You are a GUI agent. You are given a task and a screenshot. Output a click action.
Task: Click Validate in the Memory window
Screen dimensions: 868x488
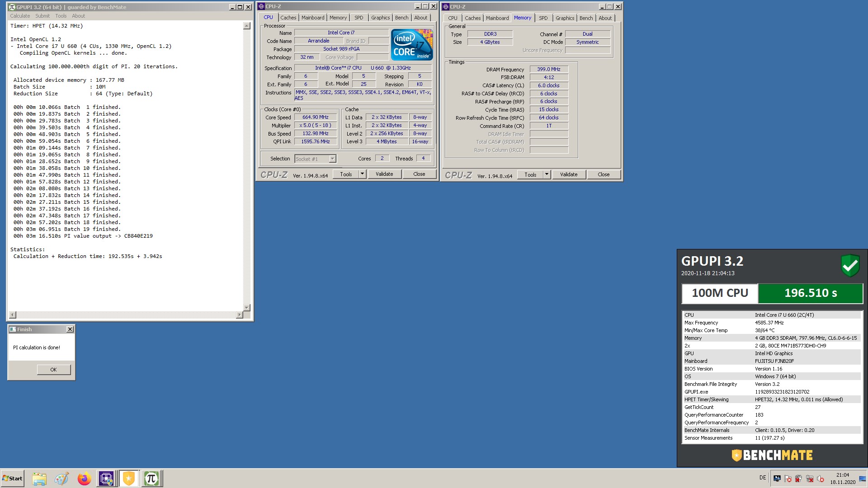(569, 174)
